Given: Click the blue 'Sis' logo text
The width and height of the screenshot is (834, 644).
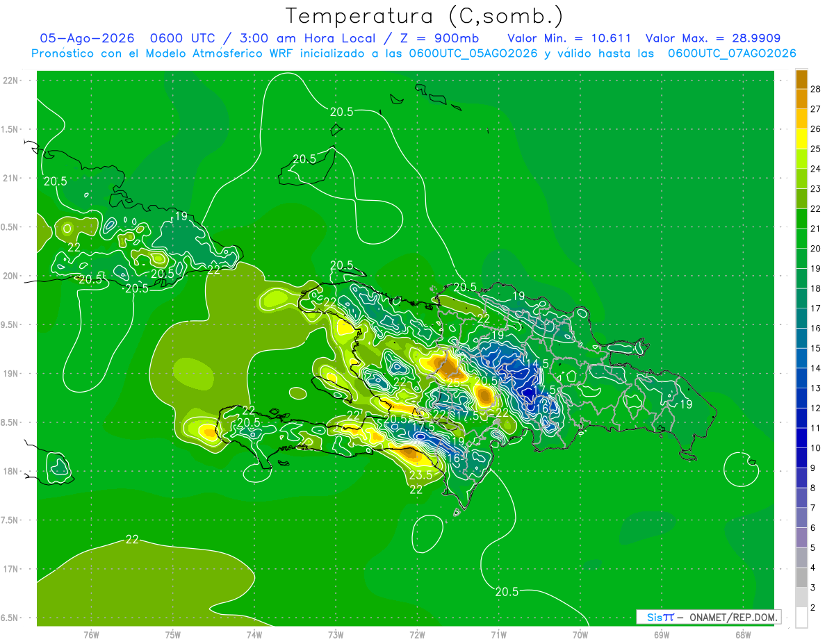Looking at the screenshot, I should pos(655,617).
